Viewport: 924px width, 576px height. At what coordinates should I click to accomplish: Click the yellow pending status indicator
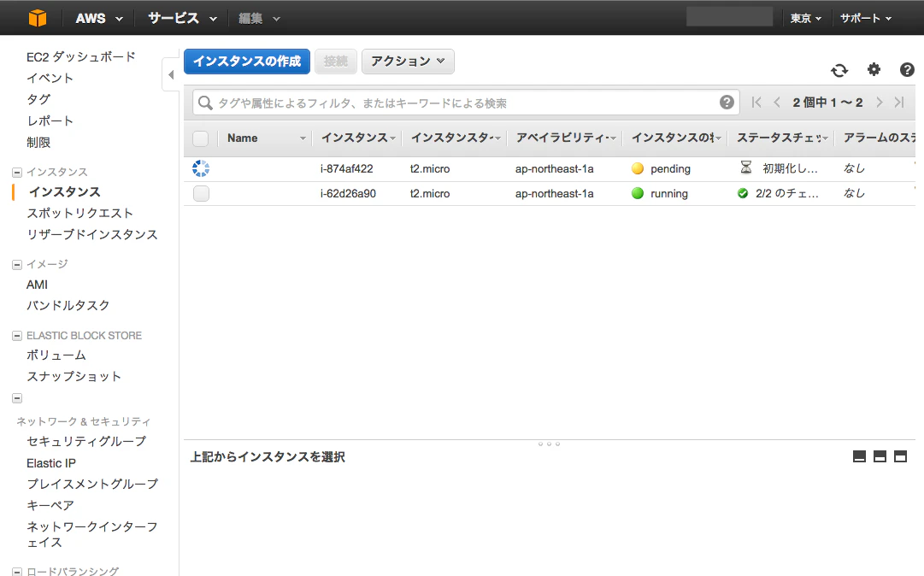[638, 168]
